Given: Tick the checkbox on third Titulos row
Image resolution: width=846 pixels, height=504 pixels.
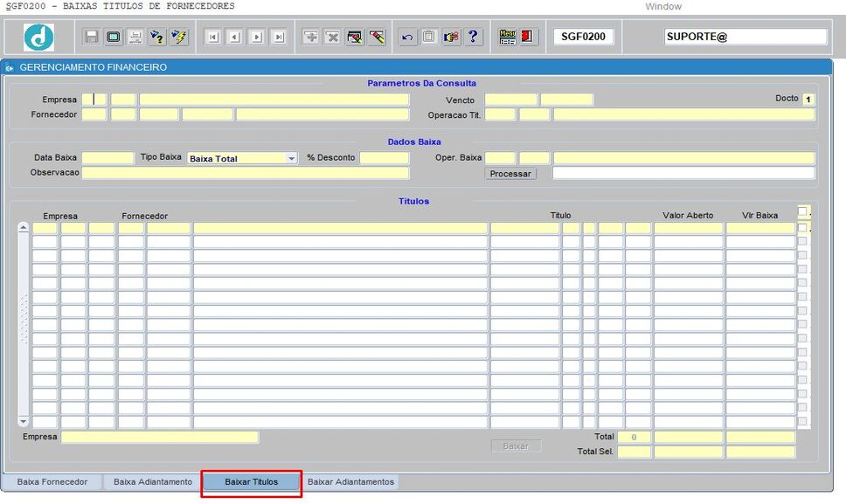Looking at the screenshot, I should tap(802, 255).
